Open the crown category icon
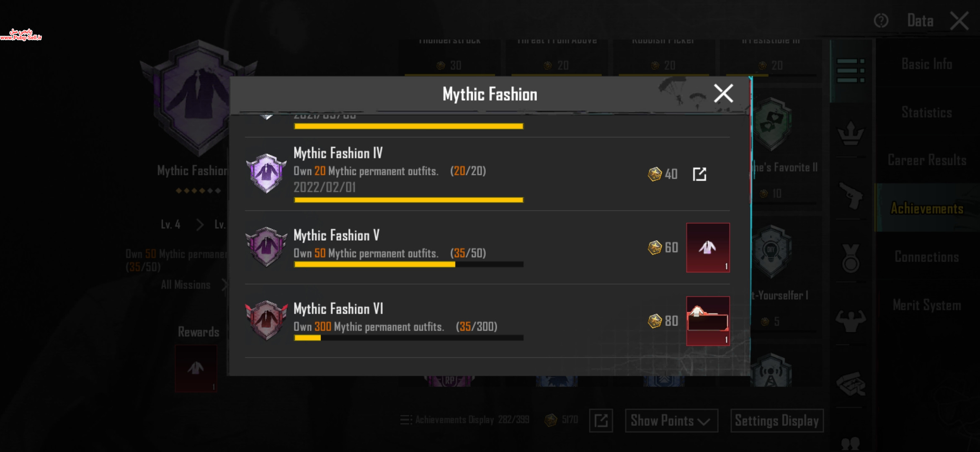This screenshot has width=980, height=452. 851,134
